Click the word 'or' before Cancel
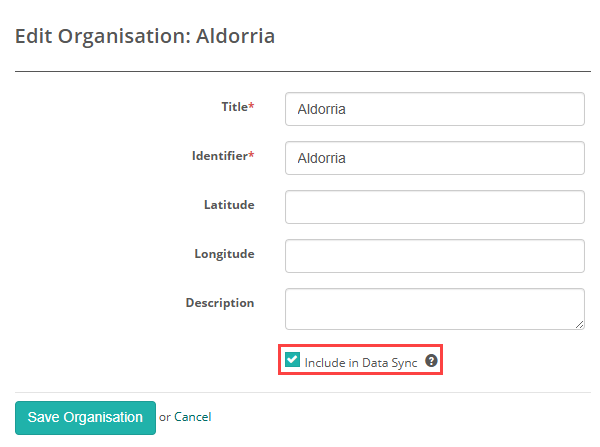 [165, 417]
